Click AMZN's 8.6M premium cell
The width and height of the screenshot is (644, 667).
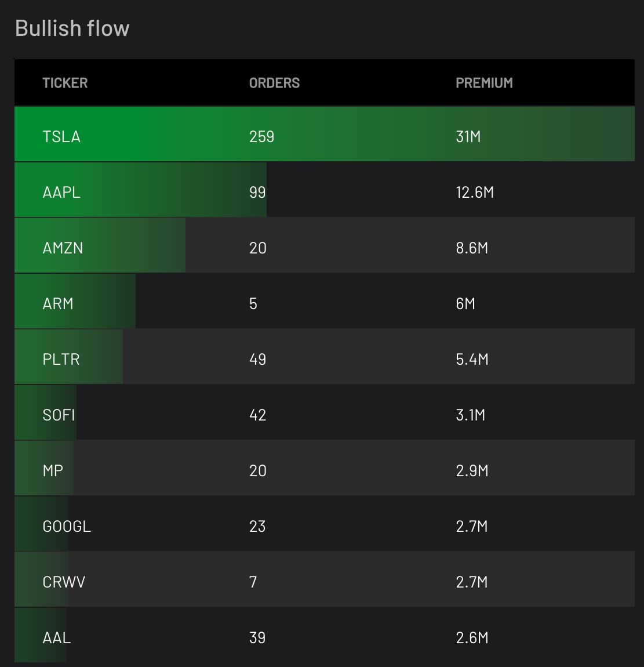point(472,248)
